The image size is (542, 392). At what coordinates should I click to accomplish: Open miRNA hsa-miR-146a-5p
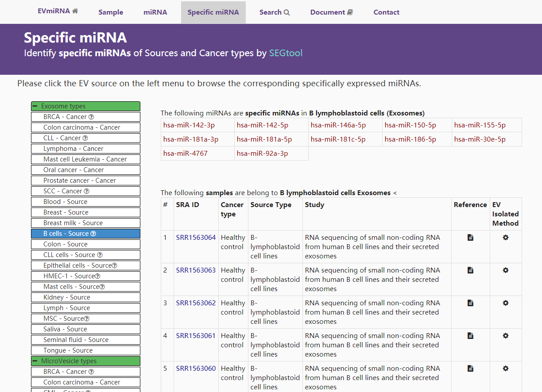[x=338, y=125]
